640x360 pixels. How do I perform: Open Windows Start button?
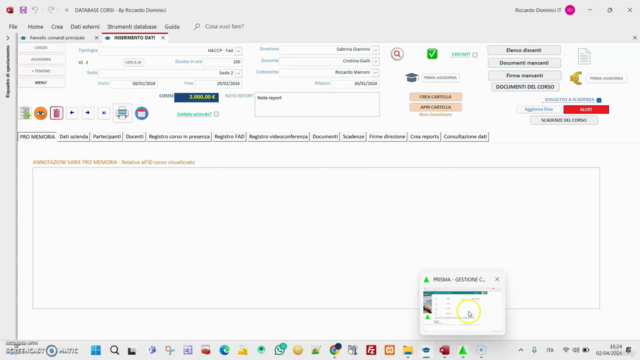click(96, 350)
